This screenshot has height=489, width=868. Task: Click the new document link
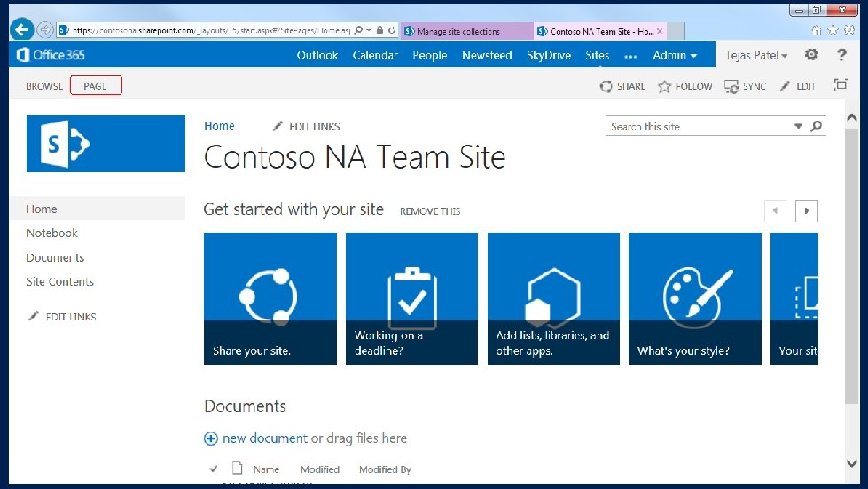(264, 438)
